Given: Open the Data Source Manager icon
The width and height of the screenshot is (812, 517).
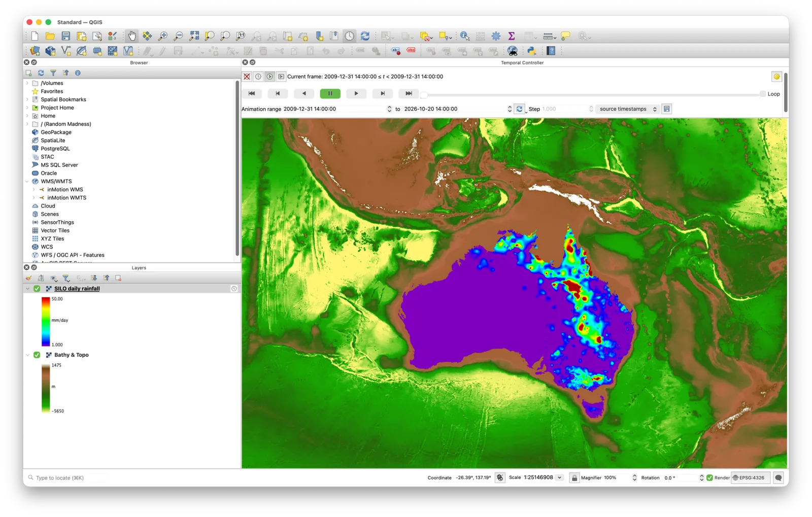Looking at the screenshot, I should 35,51.
